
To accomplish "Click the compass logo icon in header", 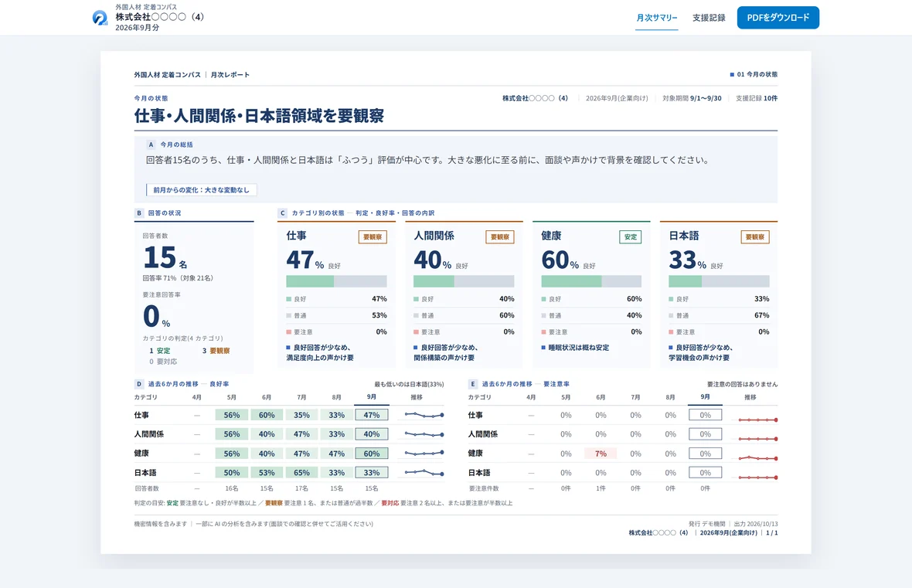I will [100, 18].
